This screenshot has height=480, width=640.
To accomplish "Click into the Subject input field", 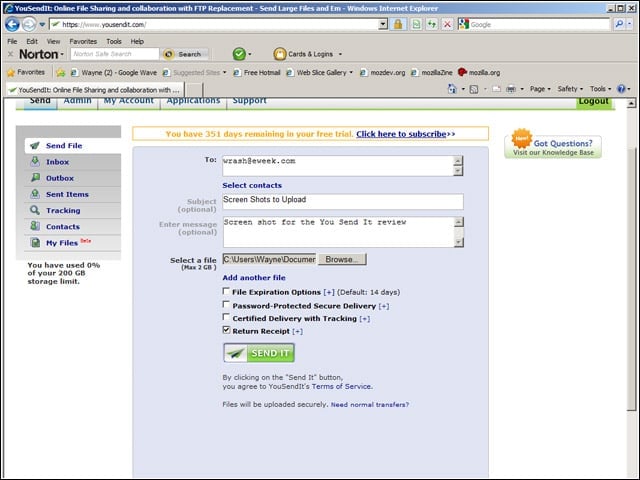I will [343, 202].
